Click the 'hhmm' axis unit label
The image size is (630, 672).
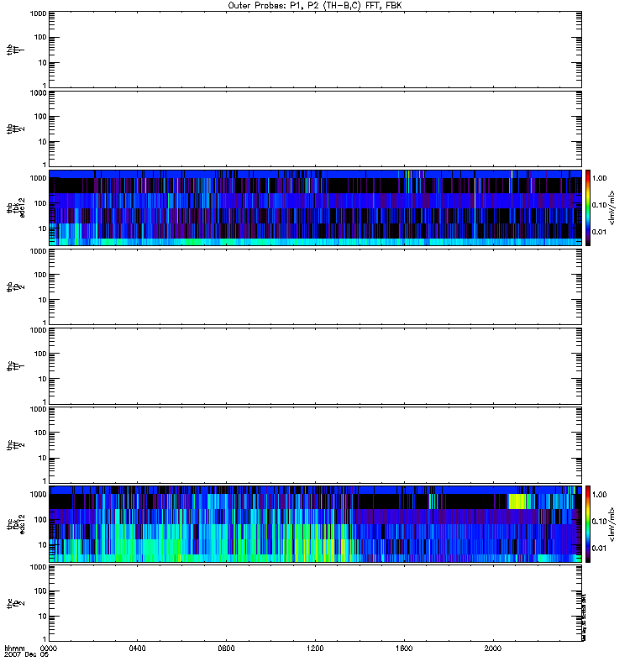click(14, 648)
